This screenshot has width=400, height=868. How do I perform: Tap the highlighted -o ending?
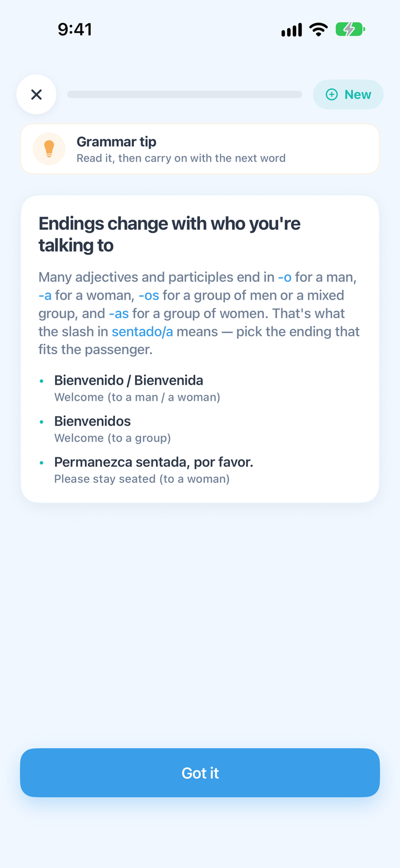tap(284, 277)
